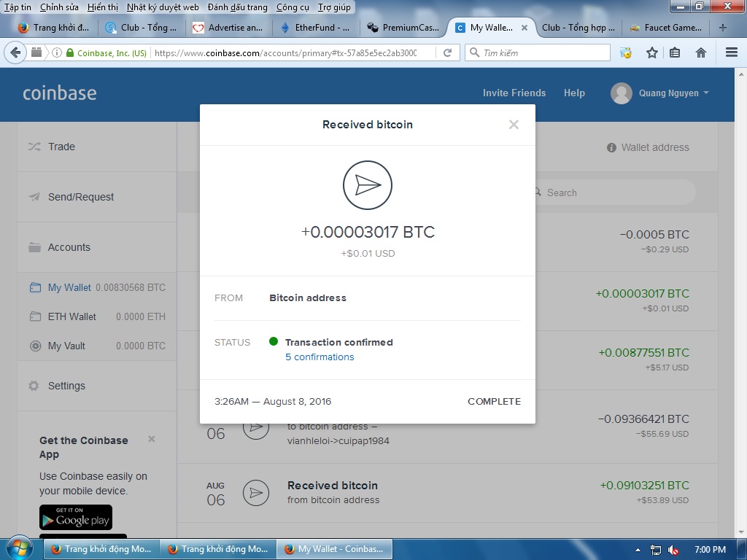Click the bookmark star icon

click(x=651, y=52)
